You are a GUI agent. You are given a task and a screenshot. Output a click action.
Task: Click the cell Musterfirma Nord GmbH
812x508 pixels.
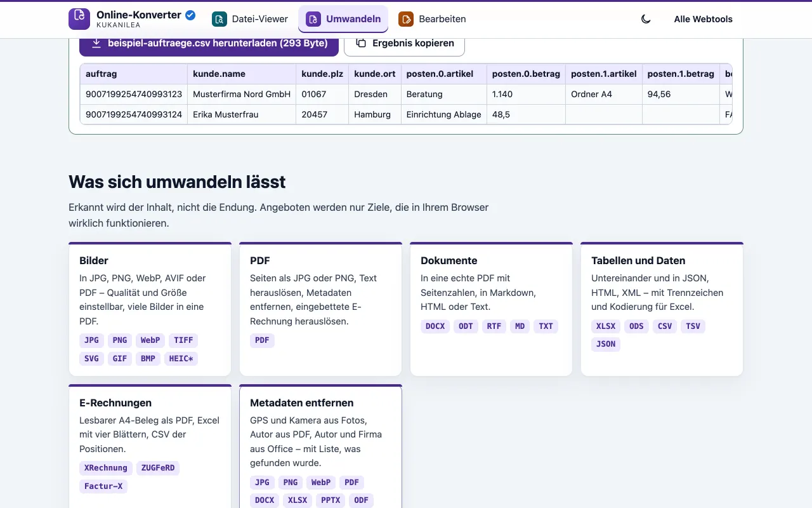(x=242, y=94)
